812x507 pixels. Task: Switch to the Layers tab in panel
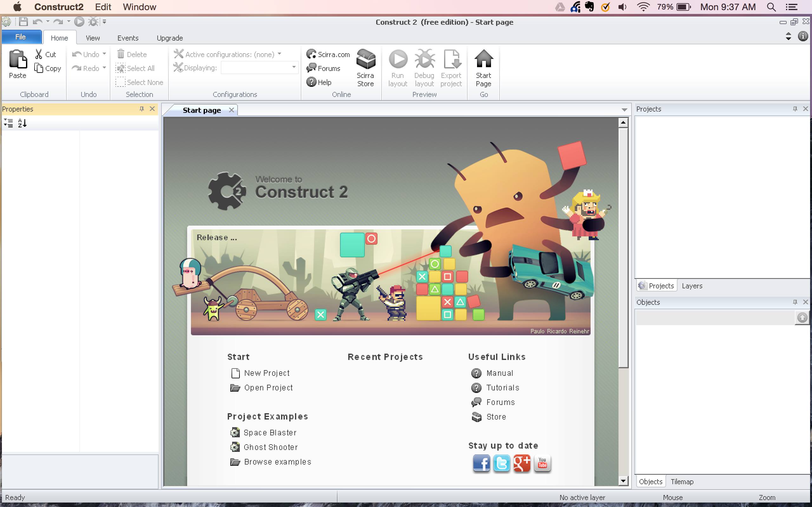[692, 286]
